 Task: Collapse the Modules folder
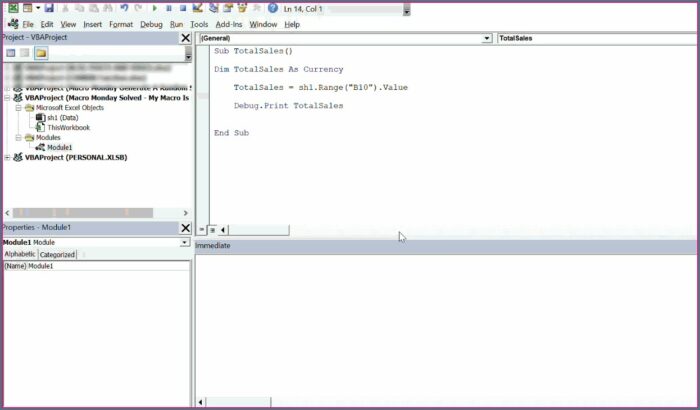pos(19,138)
